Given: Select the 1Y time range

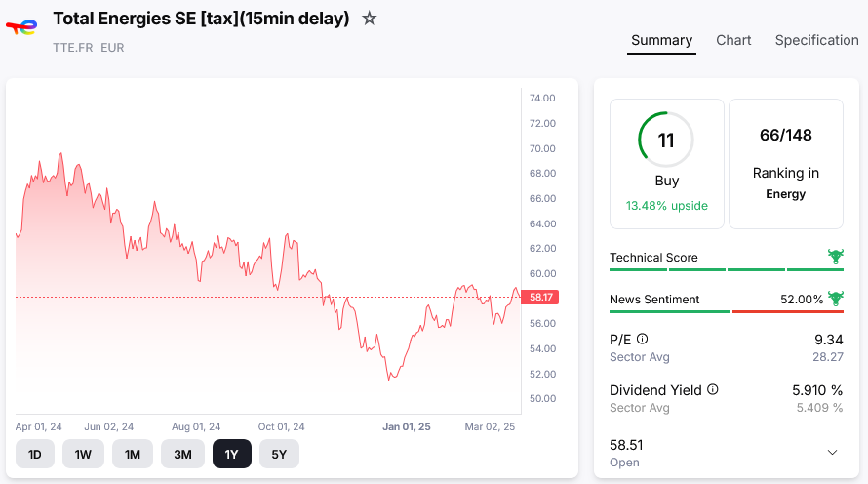Looking at the screenshot, I should (x=232, y=454).
